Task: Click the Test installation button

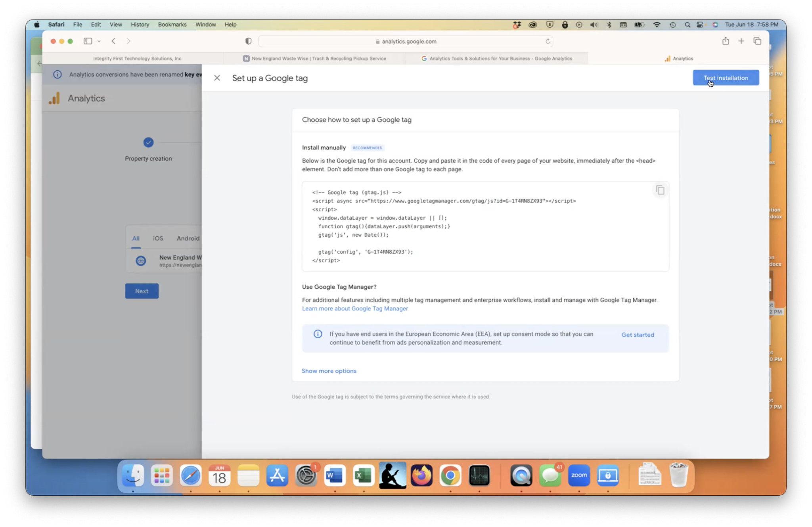Action: click(x=726, y=78)
